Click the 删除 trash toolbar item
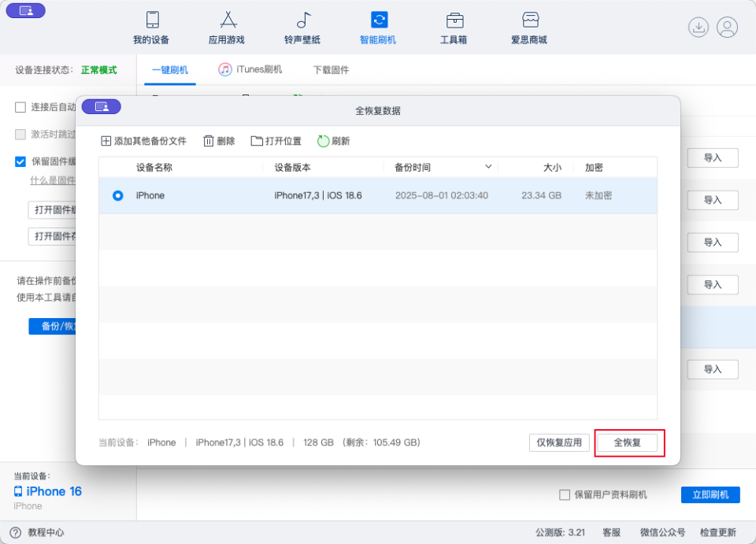The height and width of the screenshot is (544, 756). pos(219,141)
